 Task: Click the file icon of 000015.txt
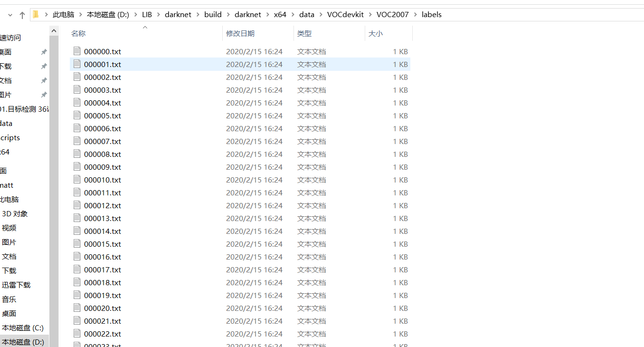pos(77,243)
